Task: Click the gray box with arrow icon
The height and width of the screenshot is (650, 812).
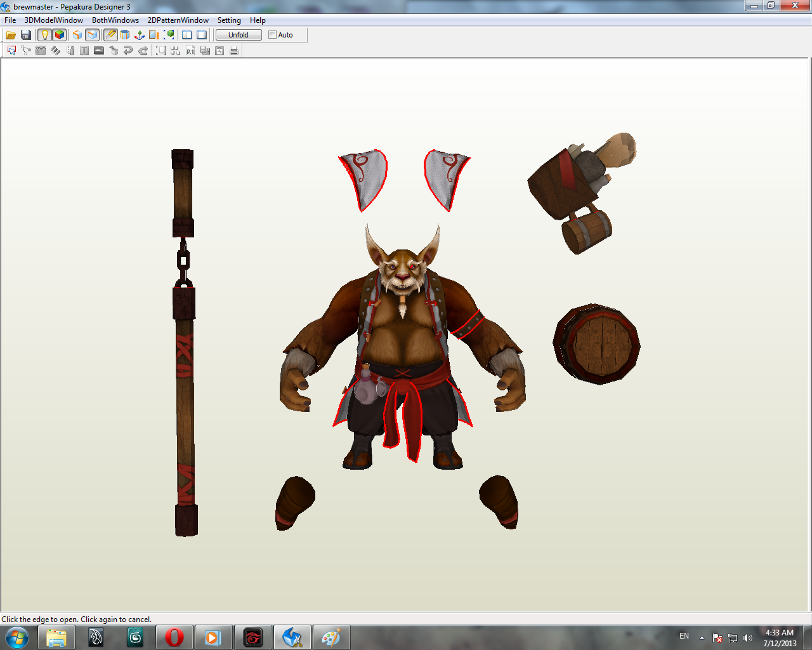Action: click(114, 51)
